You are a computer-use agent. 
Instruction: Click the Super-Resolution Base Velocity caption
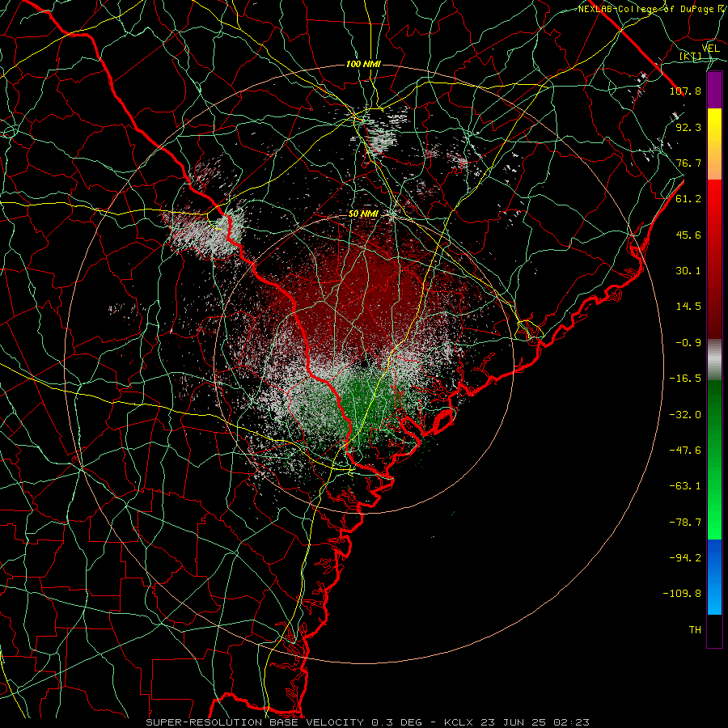click(368, 722)
